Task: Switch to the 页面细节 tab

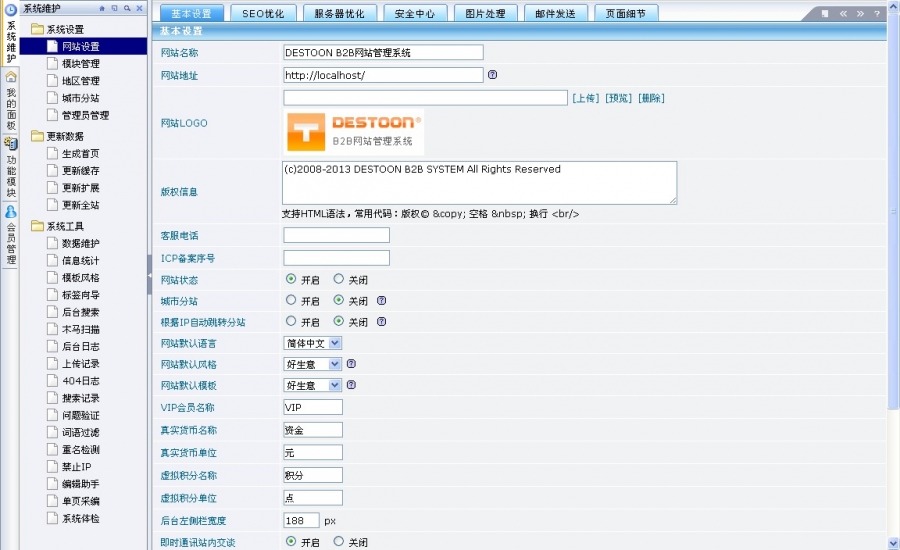Action: (626, 13)
